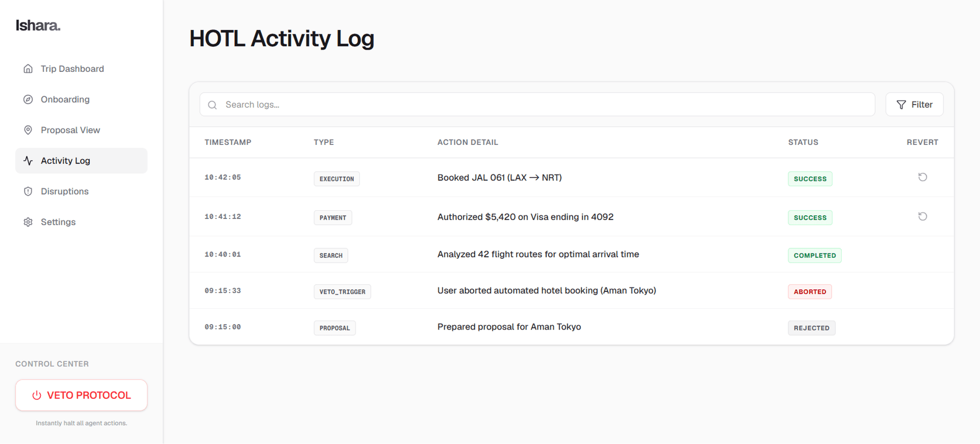This screenshot has width=980, height=444.
Task: Open the 'Analyzed 42 flight routes' log entry
Action: pyautogui.click(x=571, y=254)
